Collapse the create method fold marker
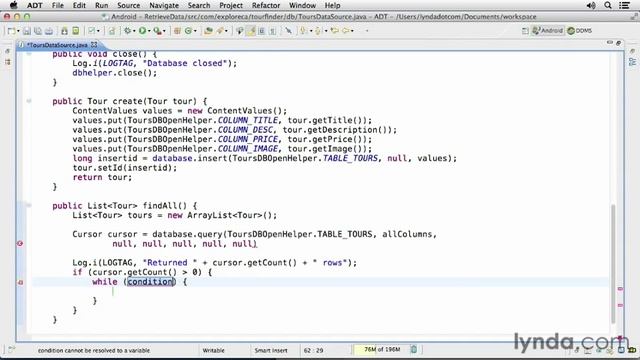640x360 pixels. (29, 101)
